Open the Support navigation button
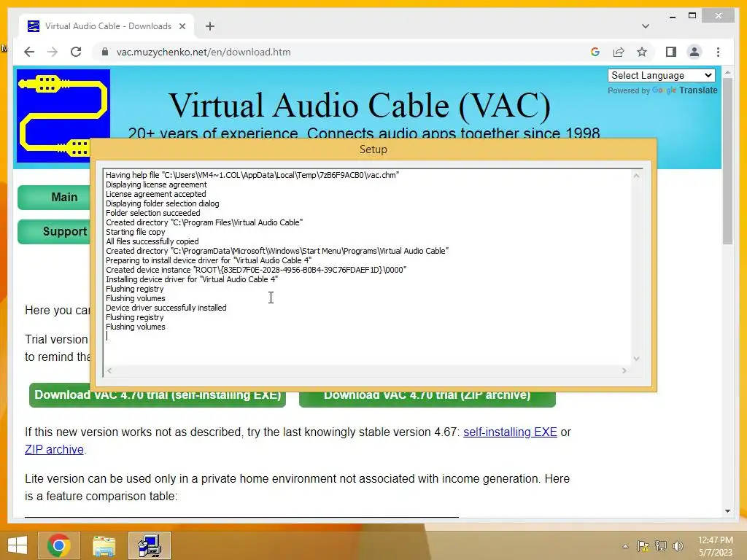Viewport: 747px width, 560px height. 54,231
